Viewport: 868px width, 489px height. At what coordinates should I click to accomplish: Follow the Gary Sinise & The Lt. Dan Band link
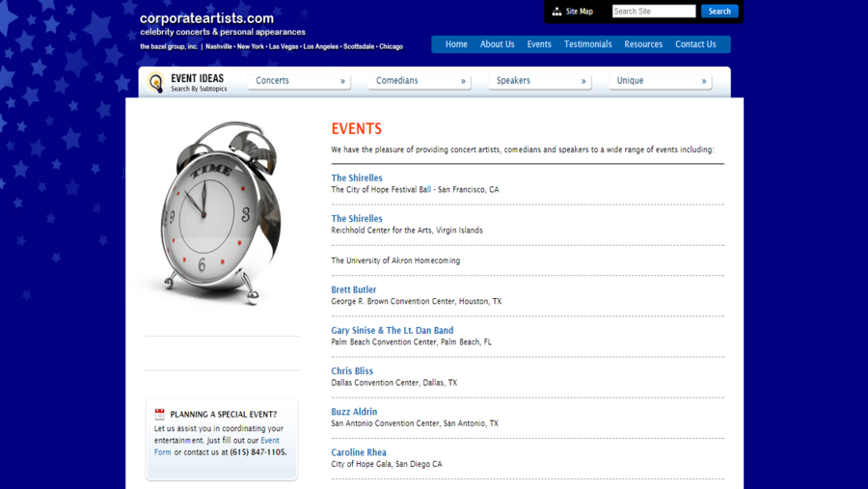coord(392,330)
